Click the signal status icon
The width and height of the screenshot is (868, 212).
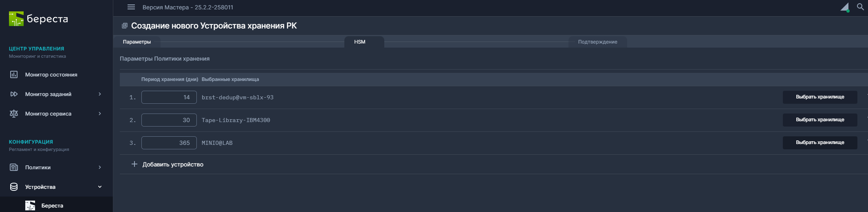845,7
